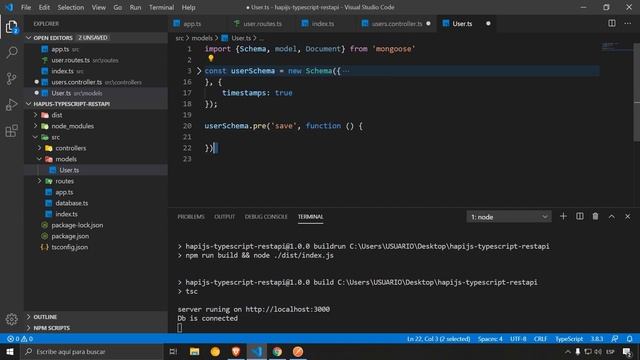Expand the folded userSchema code block
The width and height of the screenshot is (640, 360).
[199, 71]
